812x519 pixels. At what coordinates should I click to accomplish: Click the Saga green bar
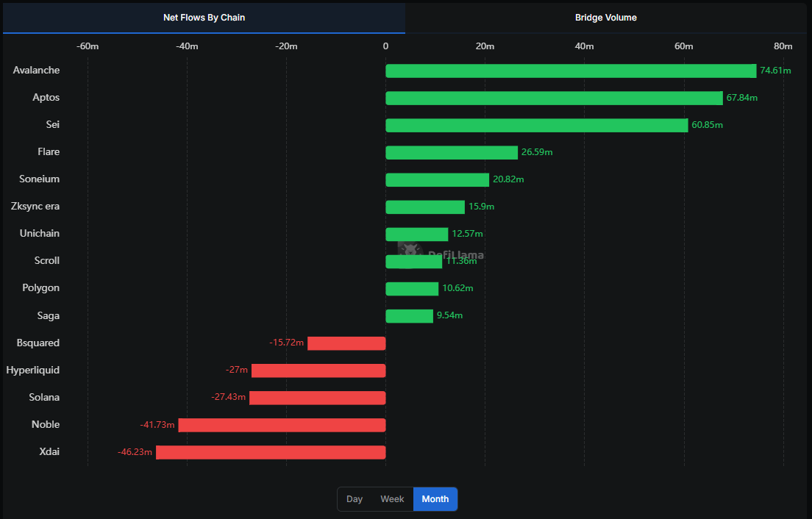click(x=408, y=315)
